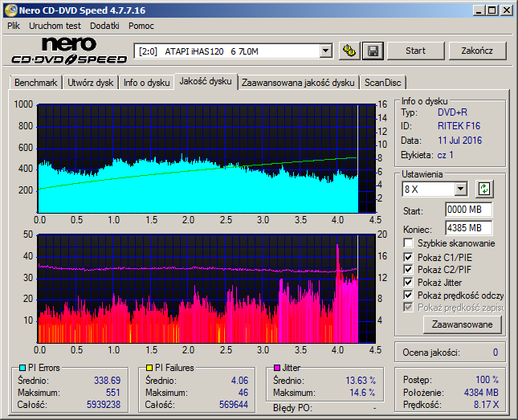
Task: Click the cz 1 label value
Action: 446,155
